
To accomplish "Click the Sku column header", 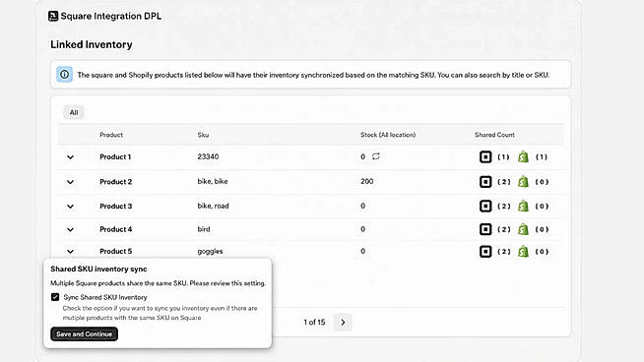I will pos(203,135).
